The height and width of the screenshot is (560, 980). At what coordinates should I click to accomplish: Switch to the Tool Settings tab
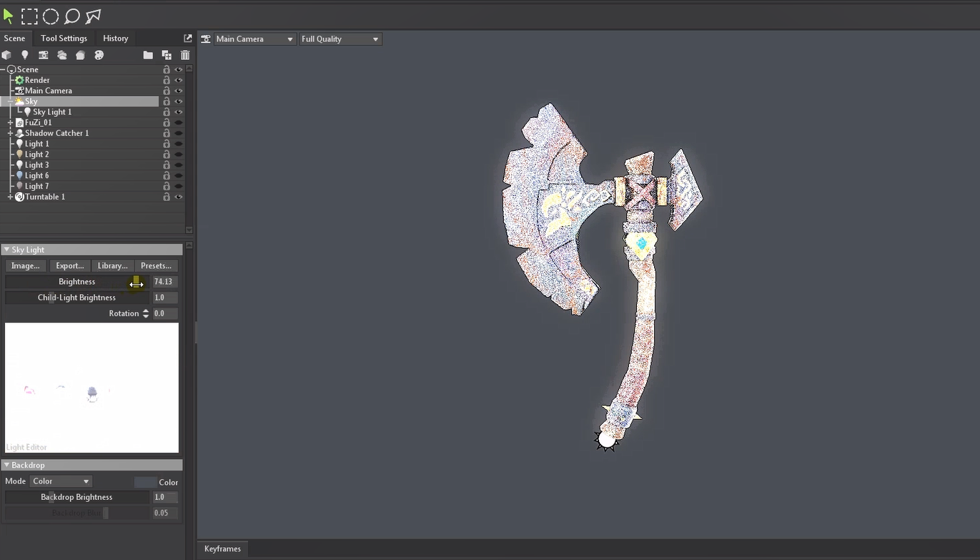64,38
